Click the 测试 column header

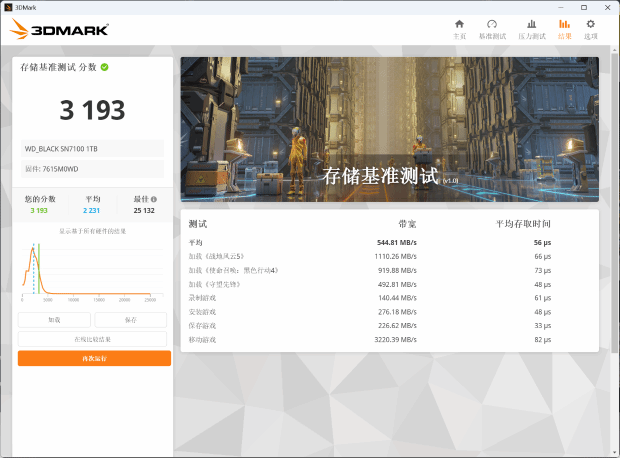click(198, 224)
